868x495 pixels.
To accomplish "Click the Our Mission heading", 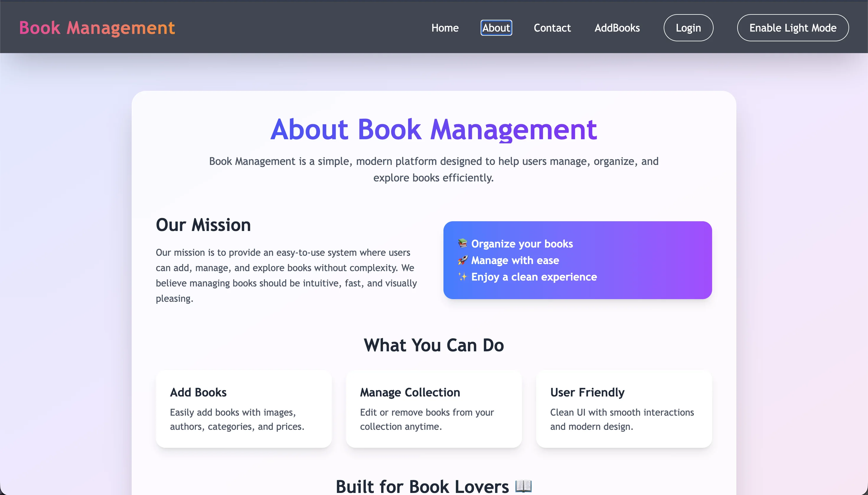I will (x=203, y=225).
